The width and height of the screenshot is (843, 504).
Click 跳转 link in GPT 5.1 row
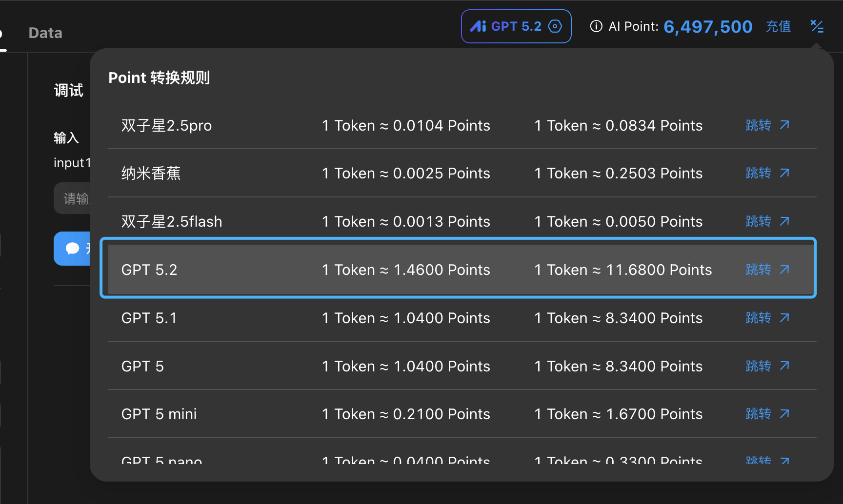768,318
